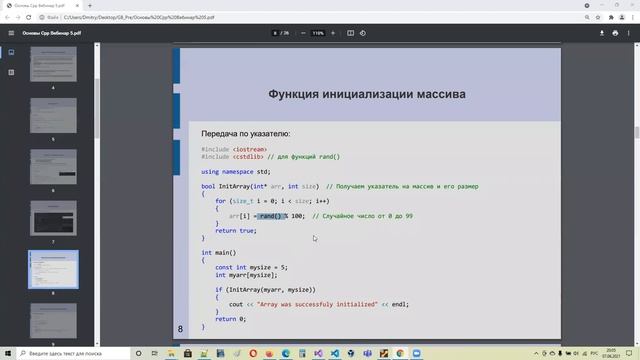Open the browser zoom magnifier icon
The width and height of the screenshot is (640, 360).
(x=587, y=18)
